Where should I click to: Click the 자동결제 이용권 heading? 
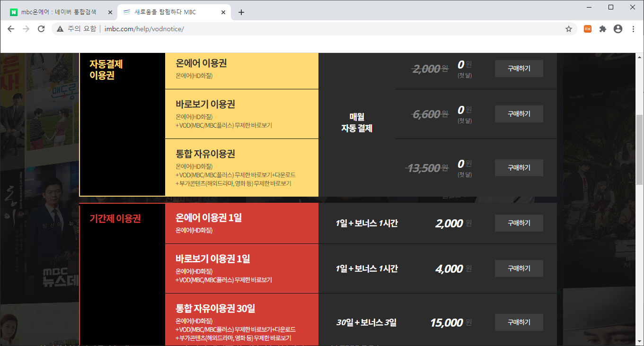106,69
